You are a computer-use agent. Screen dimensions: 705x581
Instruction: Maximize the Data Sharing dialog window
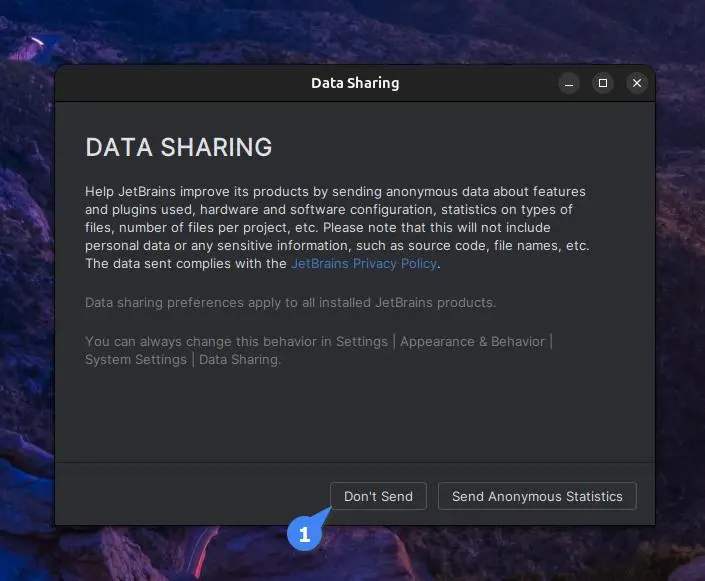tap(603, 83)
